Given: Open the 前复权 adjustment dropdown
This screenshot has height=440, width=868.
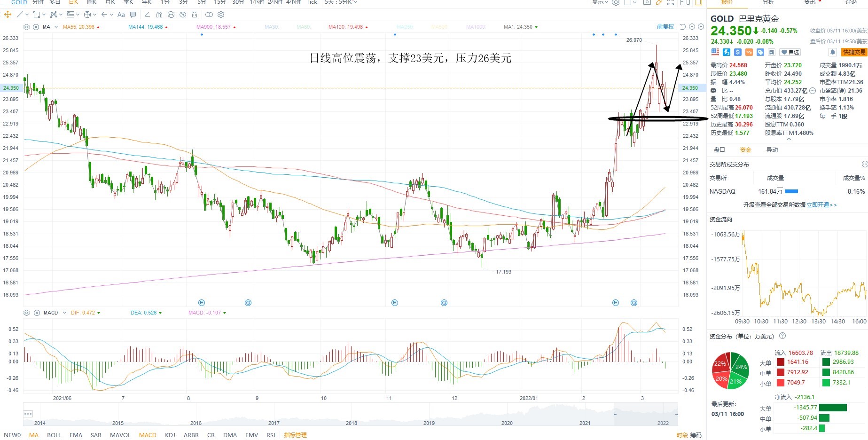Looking at the screenshot, I should (x=665, y=27).
